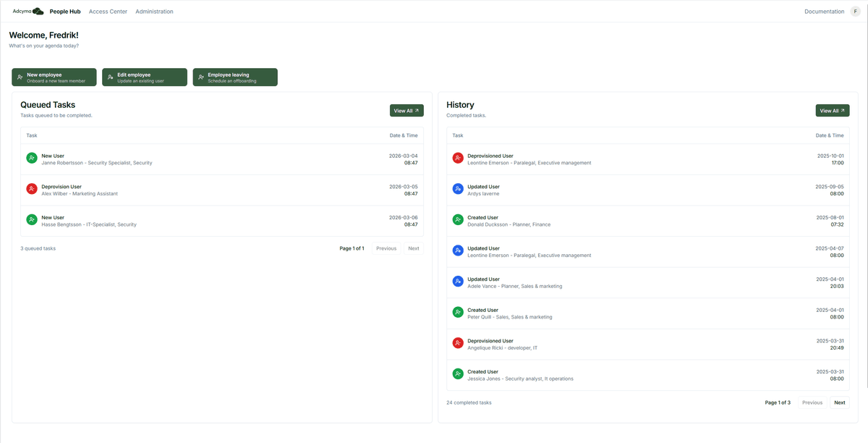The image size is (868, 443).
Task: Open the Administration section
Action: tap(154, 11)
